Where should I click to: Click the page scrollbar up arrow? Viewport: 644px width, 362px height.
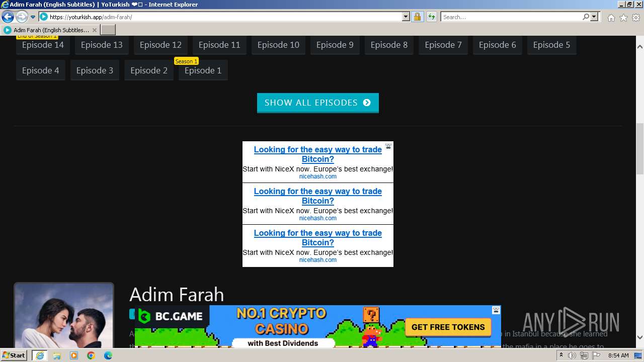pos(639,46)
